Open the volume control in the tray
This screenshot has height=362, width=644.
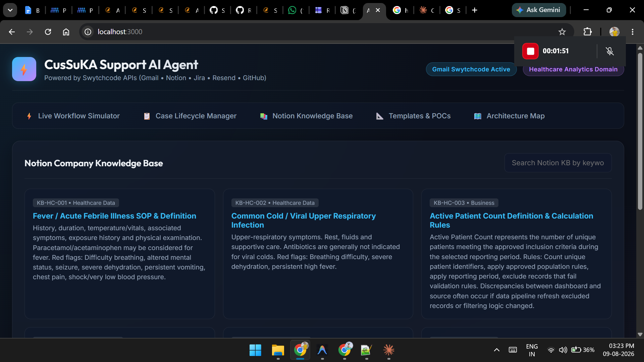click(x=563, y=350)
